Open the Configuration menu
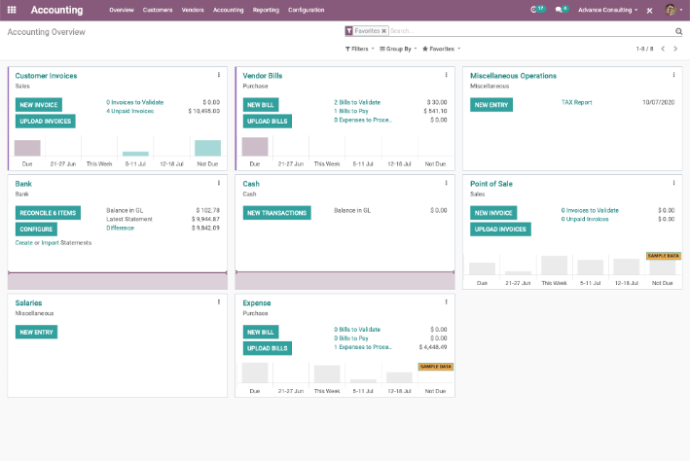Screen dimensions: 690x461 (x=306, y=10)
